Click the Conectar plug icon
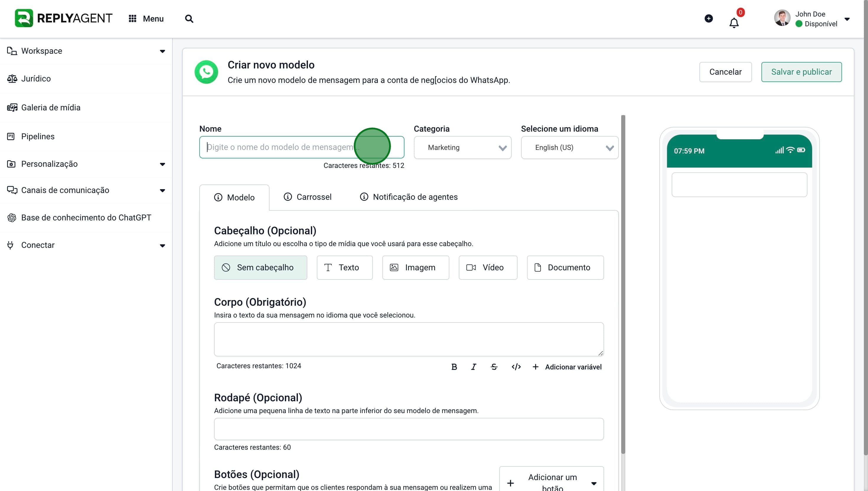The image size is (868, 491). pos(10,245)
